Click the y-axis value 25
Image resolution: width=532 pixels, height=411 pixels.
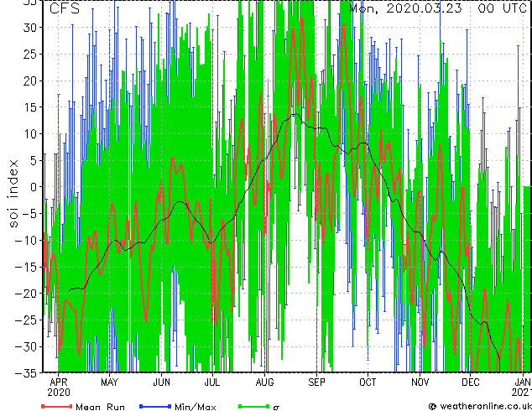click(x=30, y=55)
